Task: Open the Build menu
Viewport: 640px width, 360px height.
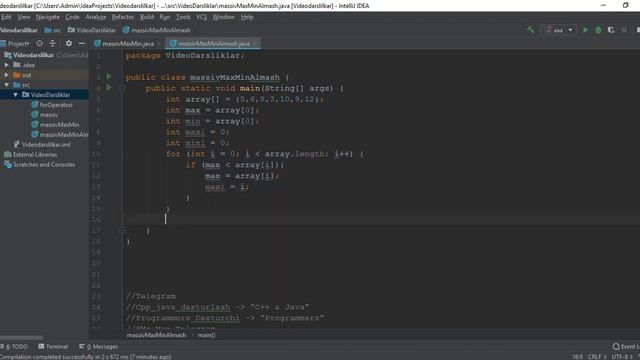Action: (147, 17)
